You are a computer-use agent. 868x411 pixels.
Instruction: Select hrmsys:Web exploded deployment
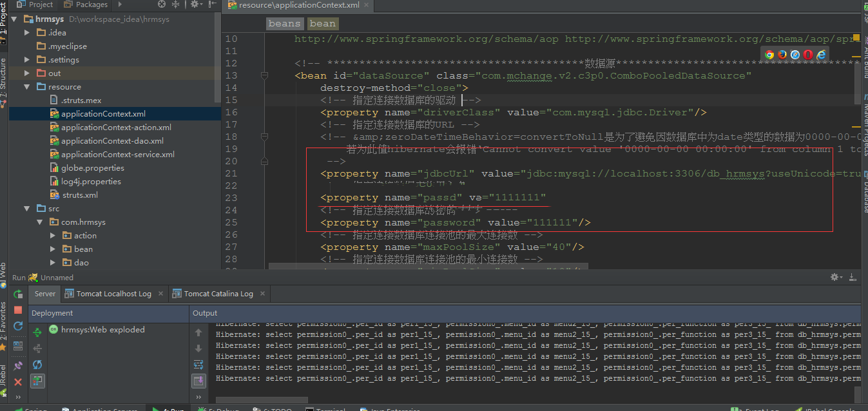[96, 330]
